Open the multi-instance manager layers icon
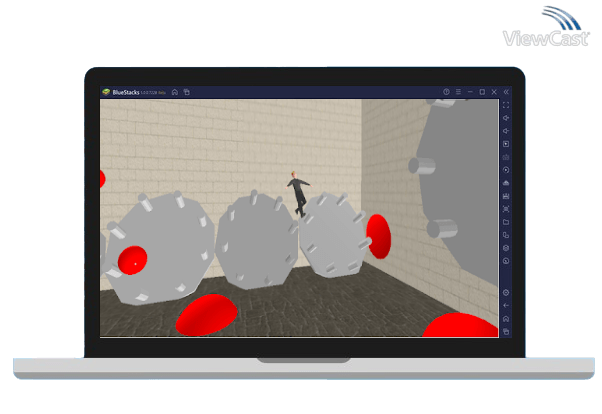Viewport: 602px width, 414px height. pos(506,248)
